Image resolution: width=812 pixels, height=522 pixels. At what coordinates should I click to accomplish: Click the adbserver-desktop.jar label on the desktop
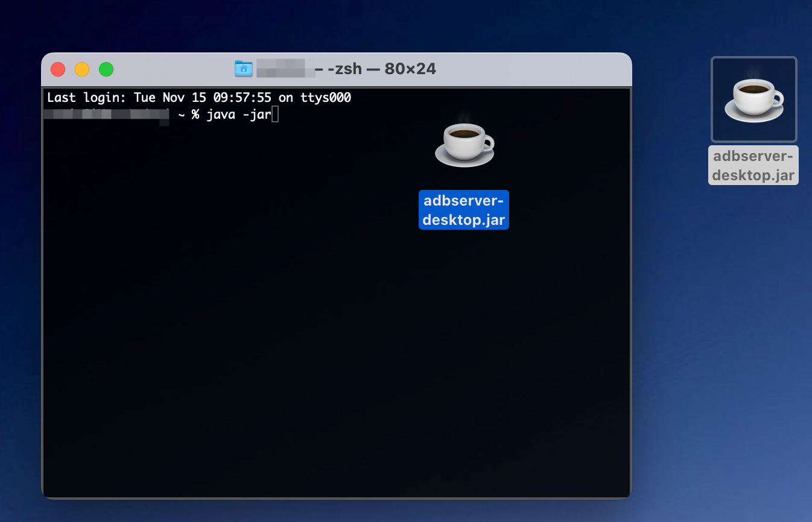coord(753,165)
